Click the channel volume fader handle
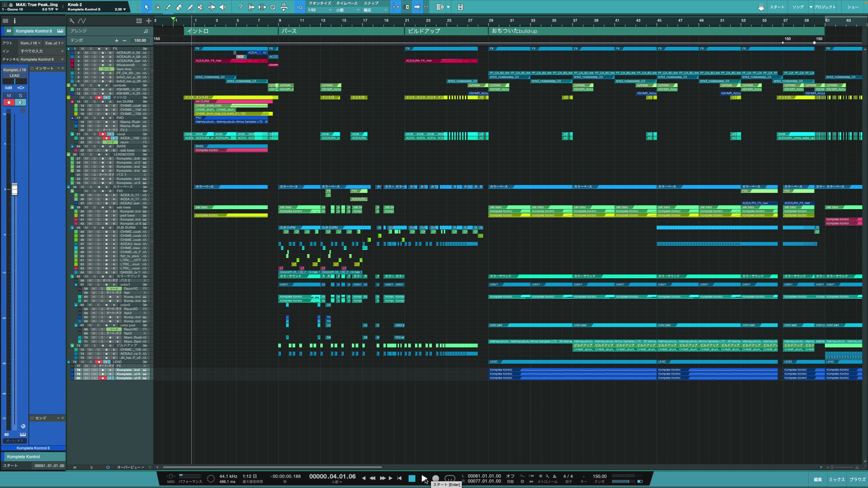 point(15,189)
